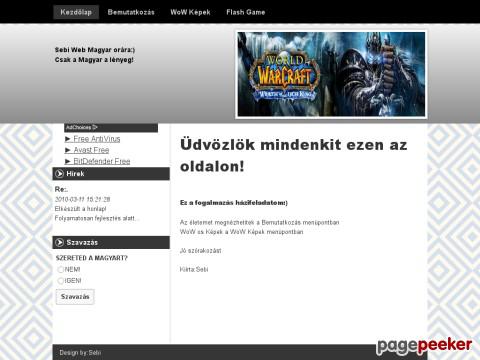The width and height of the screenshot is (480, 360).
Task: Click the circled arrow icon in Szavazás header
Action: (x=60, y=242)
